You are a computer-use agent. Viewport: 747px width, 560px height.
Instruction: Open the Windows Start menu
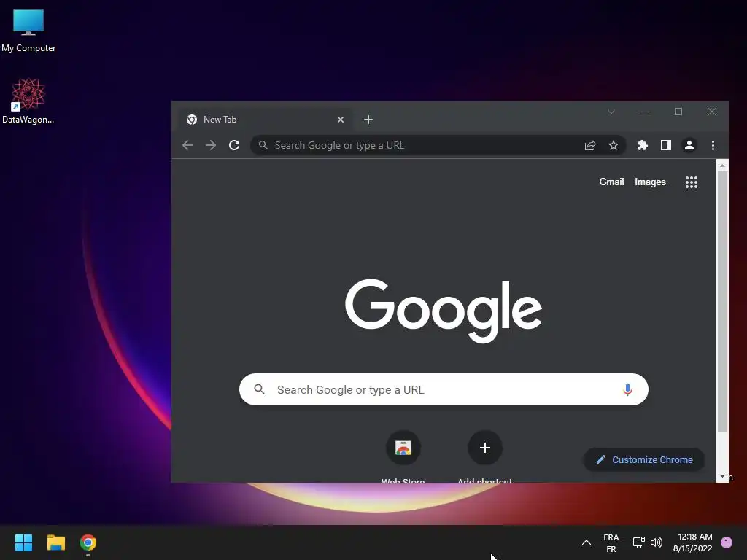[x=23, y=542]
